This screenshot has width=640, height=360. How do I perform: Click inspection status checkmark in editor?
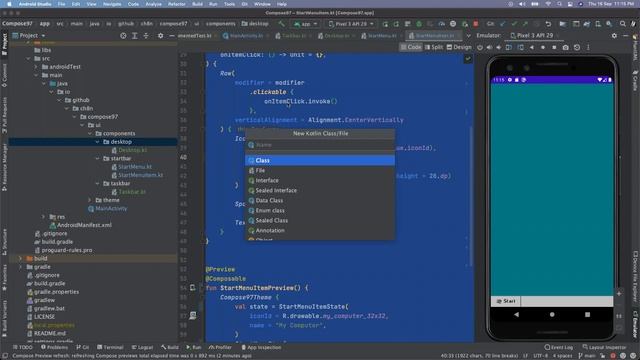[x=468, y=59]
